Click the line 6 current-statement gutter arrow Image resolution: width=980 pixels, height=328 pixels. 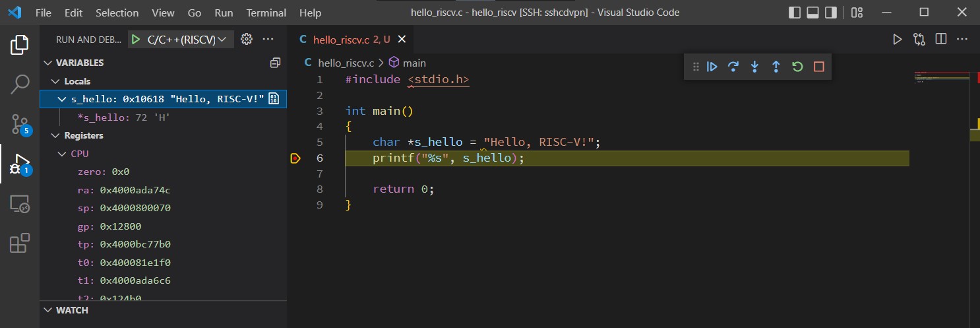click(x=295, y=158)
